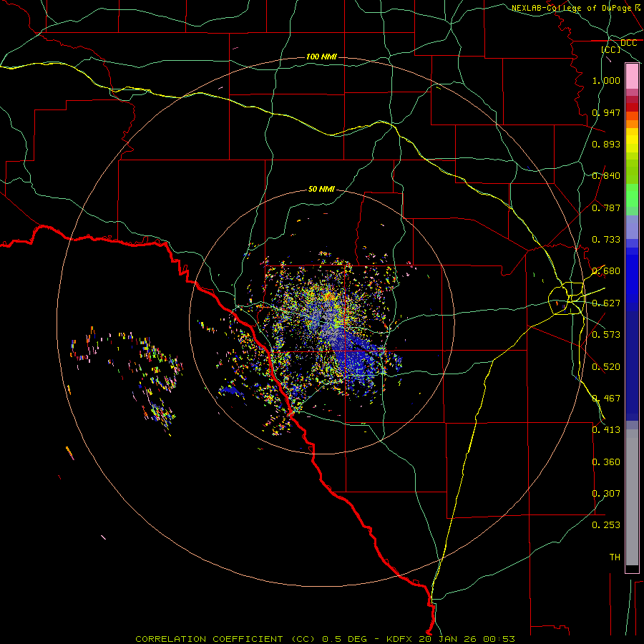Select the 0.253 scale value
644x644 pixels.
tap(606, 525)
